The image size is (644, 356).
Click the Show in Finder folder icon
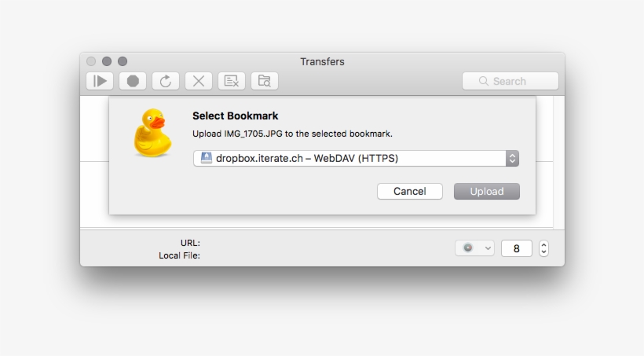(x=265, y=81)
